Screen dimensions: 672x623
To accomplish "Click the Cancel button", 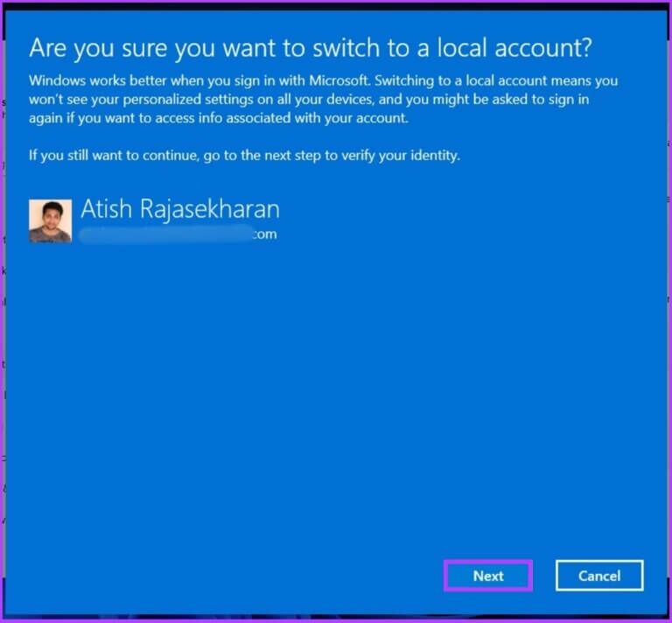I will [x=599, y=576].
